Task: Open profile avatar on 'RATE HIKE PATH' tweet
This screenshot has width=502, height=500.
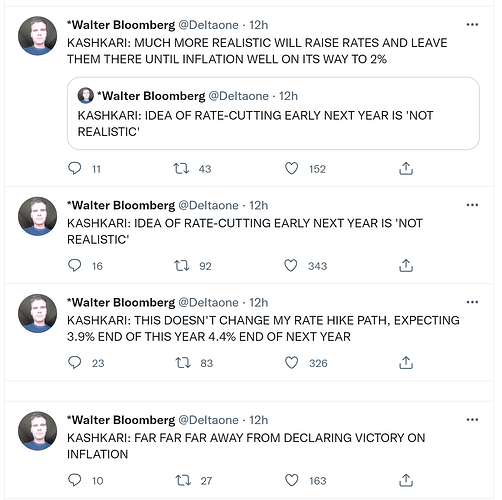Action: click(x=37, y=313)
